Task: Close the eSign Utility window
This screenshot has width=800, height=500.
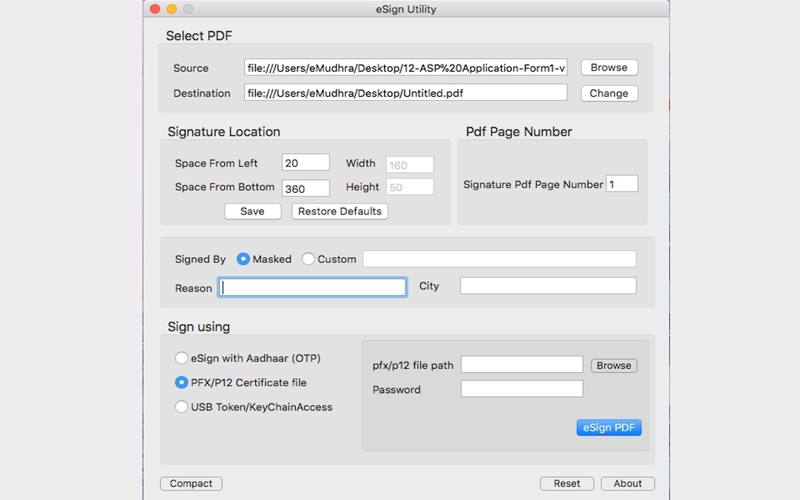Action: pos(155,9)
